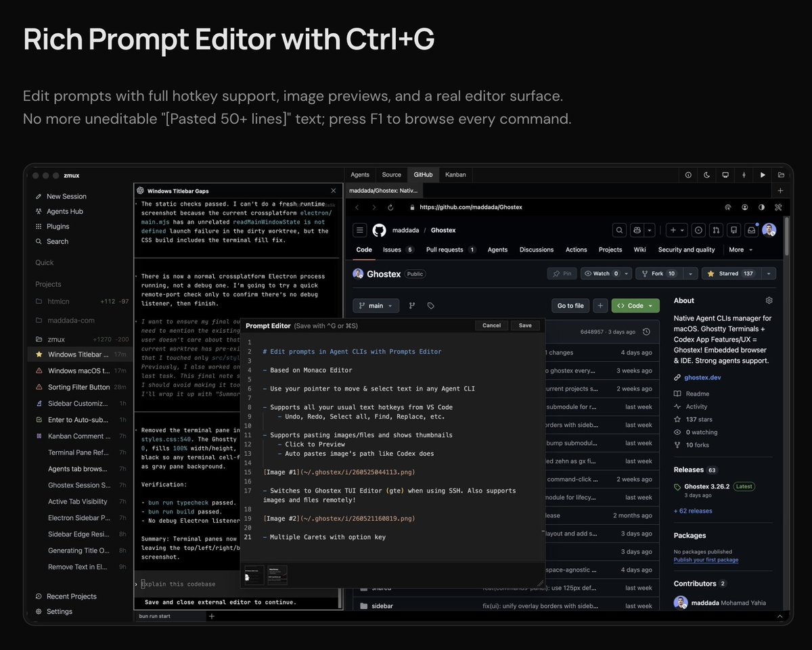This screenshot has height=650, width=812.
Task: Open the GitHub repositories icon in header
Action: pyautogui.click(x=734, y=230)
